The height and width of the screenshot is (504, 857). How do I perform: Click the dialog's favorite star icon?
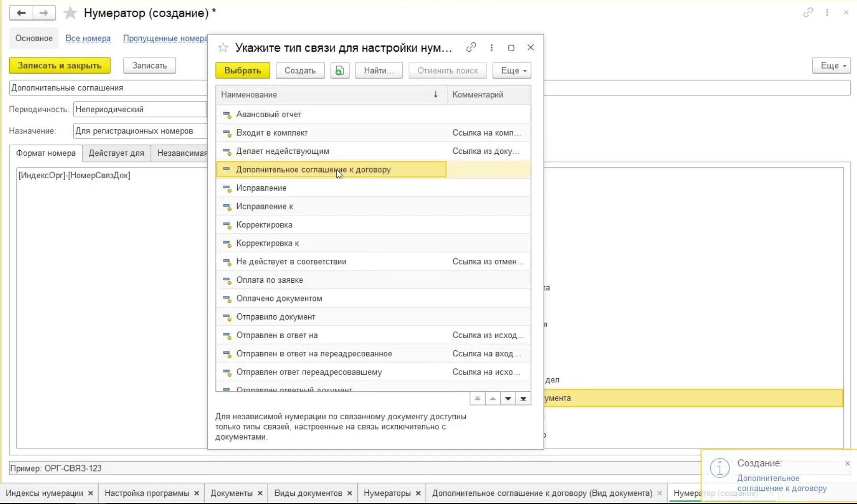pyautogui.click(x=223, y=48)
